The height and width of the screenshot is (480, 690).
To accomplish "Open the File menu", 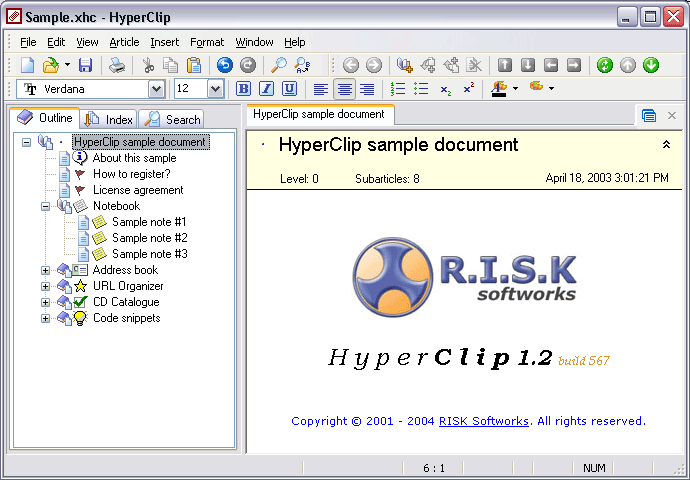I will coord(28,42).
